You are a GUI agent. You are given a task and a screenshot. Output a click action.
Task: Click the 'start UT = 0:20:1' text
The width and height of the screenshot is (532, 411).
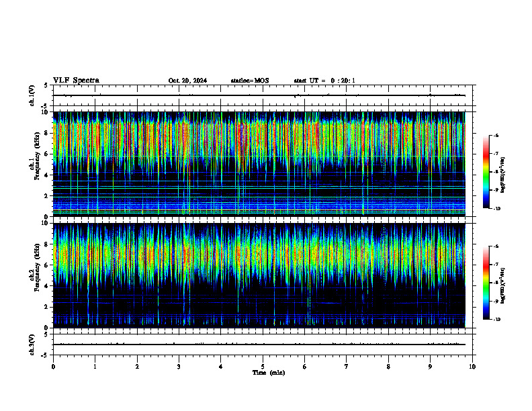click(324, 81)
